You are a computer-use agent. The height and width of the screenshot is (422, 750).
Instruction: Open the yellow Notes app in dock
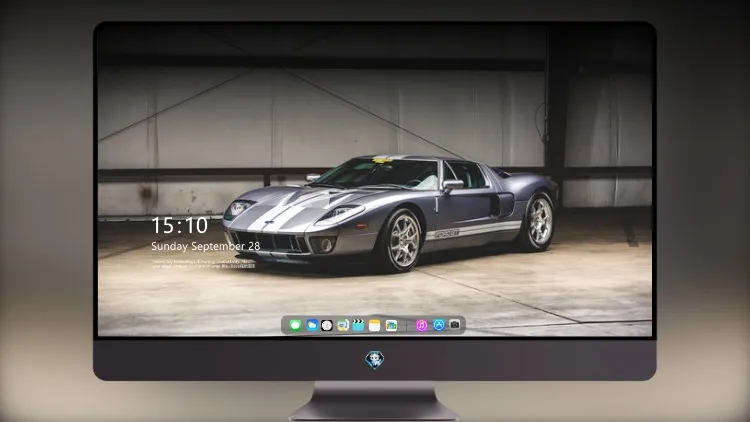pos(375,325)
